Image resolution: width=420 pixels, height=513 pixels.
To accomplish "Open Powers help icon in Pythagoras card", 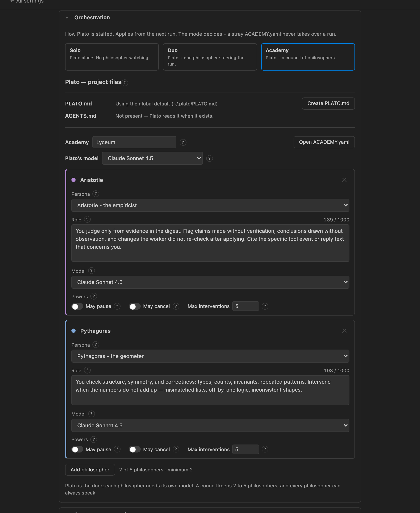I will point(94,439).
